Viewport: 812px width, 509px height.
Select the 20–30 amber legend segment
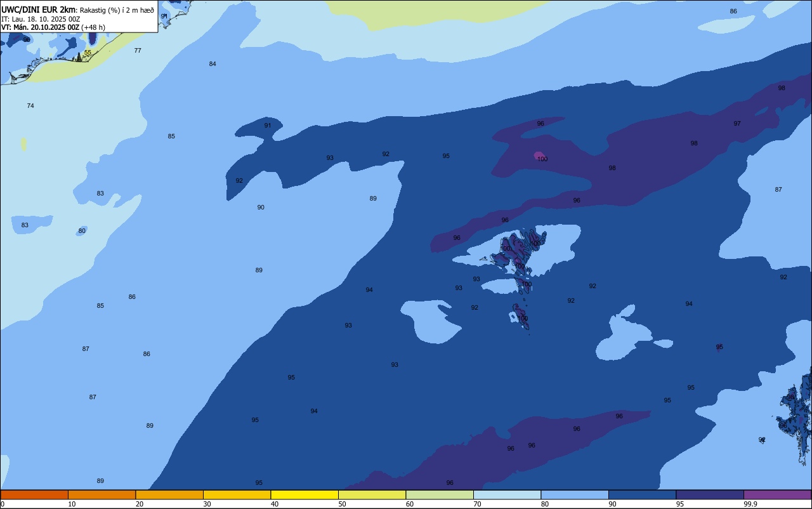pos(169,494)
